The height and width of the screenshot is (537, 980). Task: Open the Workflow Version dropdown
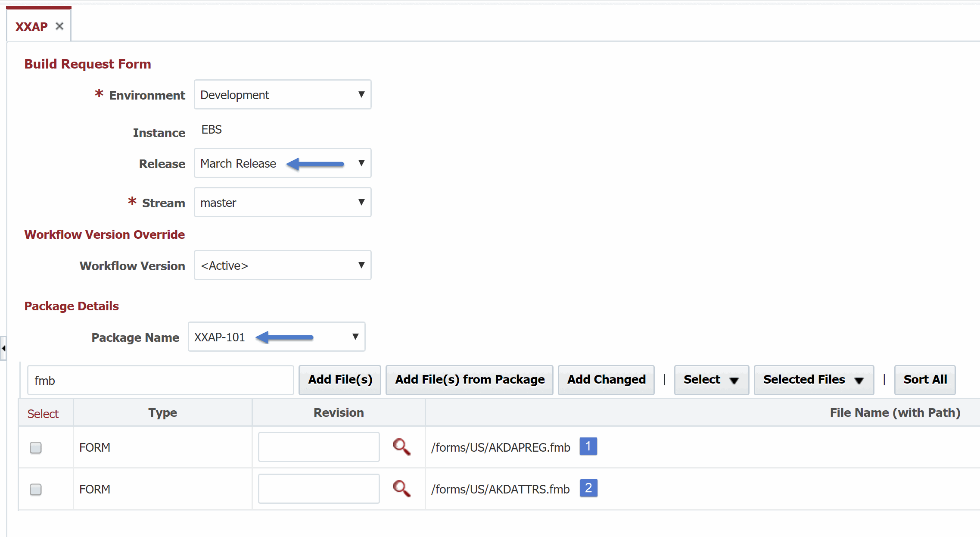(283, 265)
